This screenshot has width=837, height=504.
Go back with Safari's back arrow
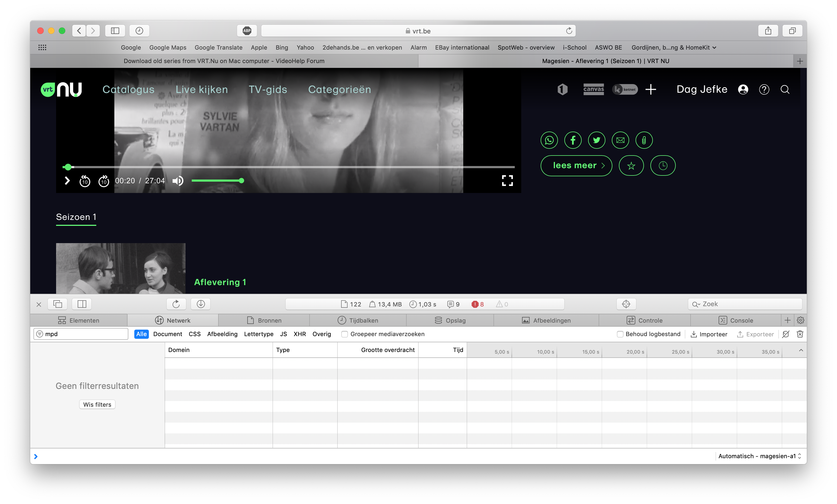(x=79, y=31)
